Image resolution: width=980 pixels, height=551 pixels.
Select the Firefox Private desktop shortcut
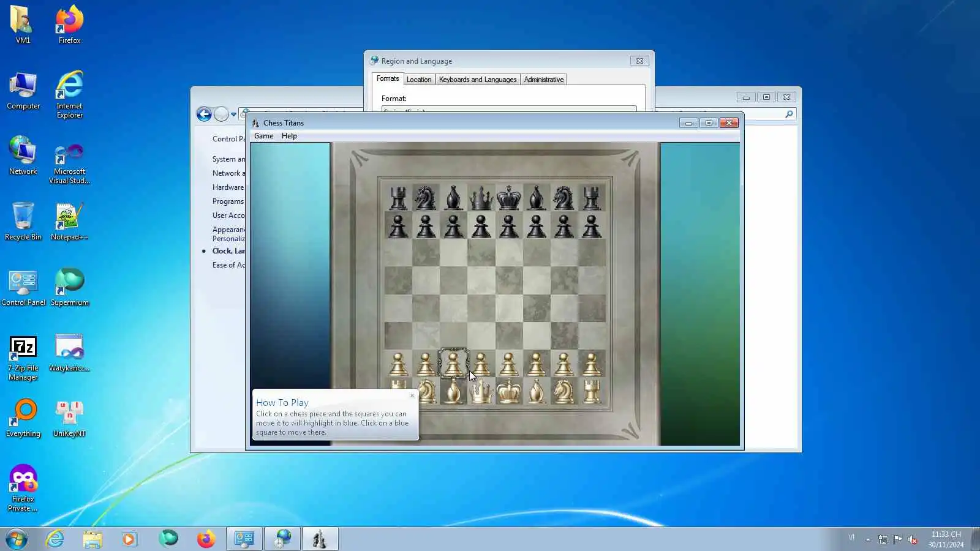tap(23, 488)
